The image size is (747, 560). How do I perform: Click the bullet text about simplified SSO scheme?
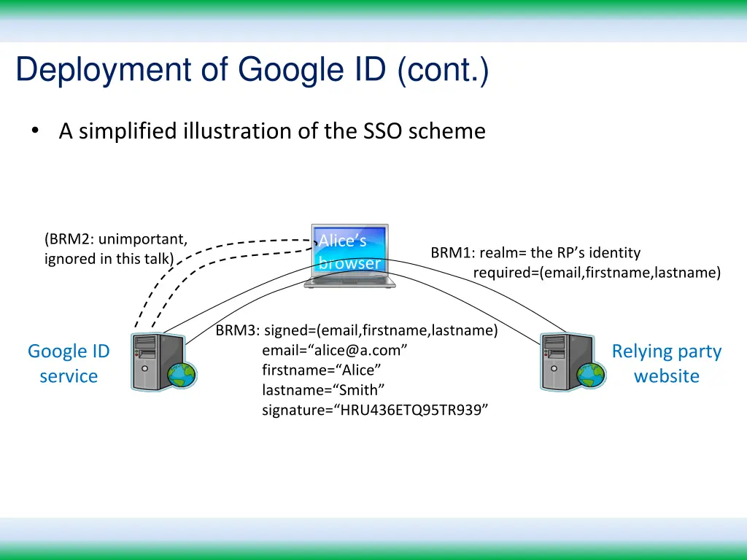pyautogui.click(x=272, y=131)
